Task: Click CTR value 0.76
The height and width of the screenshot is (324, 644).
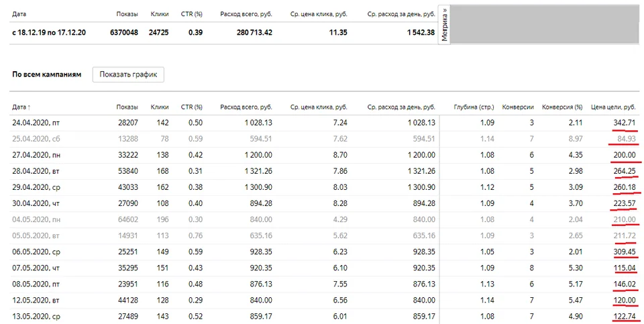Action: click(195, 235)
